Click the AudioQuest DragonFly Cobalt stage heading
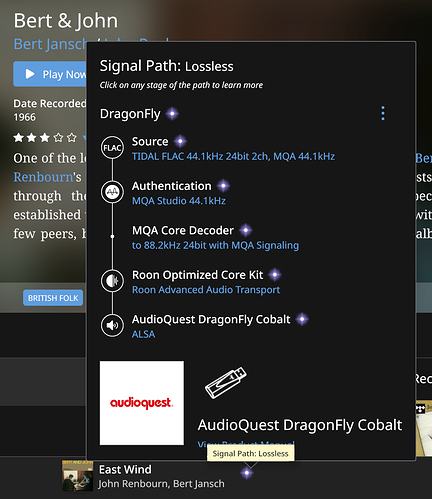 point(211,319)
